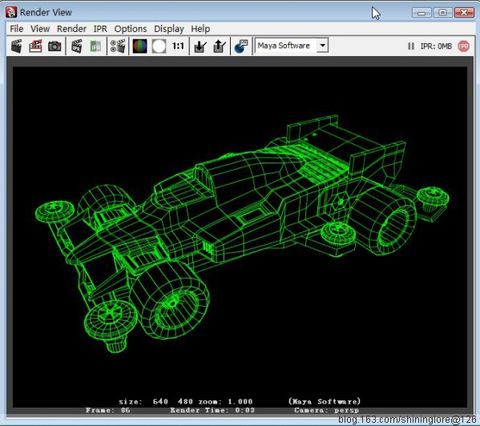Open the Render menu
The image size is (480, 426).
[71, 29]
